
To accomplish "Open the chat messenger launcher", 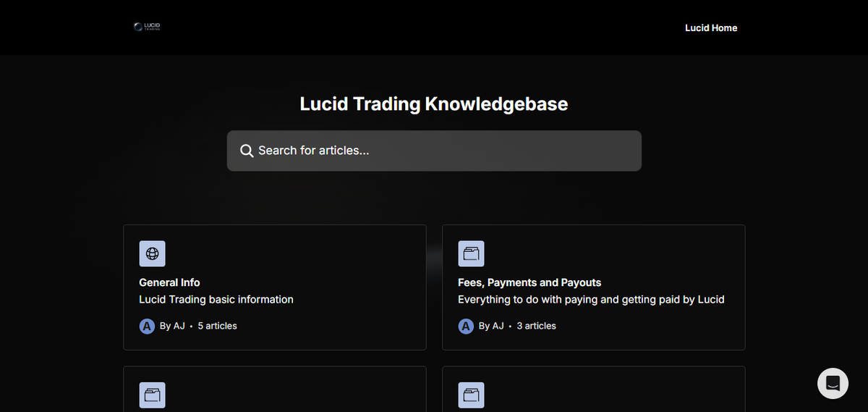I will pos(833,383).
